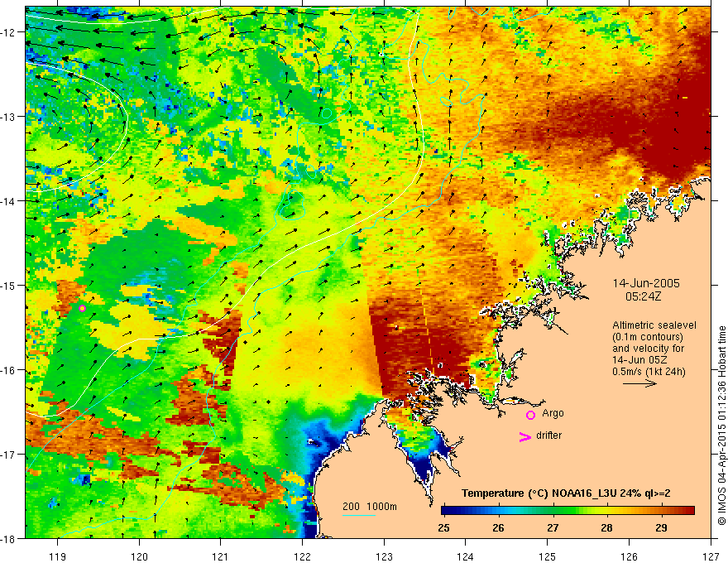Click the longitude axis label 126
Image resolution: width=728 pixels, height=563 pixels.
coord(629,556)
